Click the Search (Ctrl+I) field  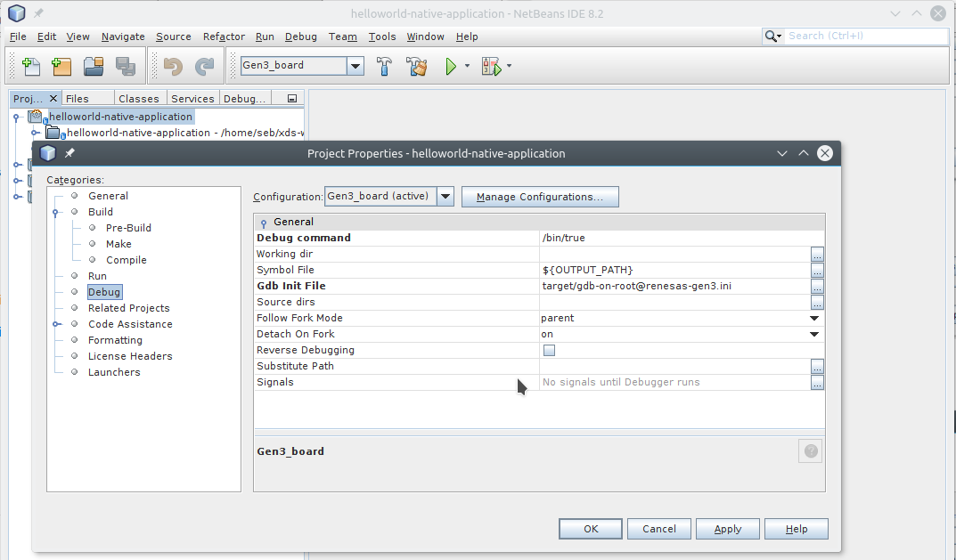coord(867,36)
